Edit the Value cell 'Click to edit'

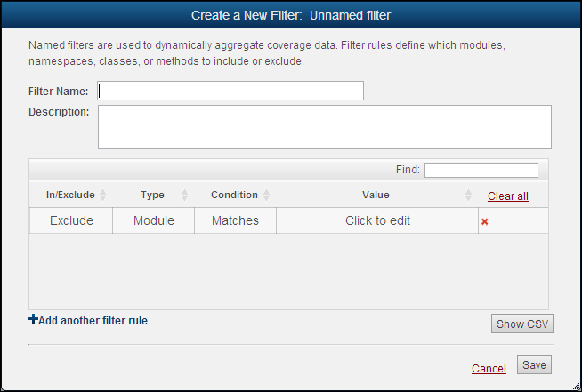[377, 220]
